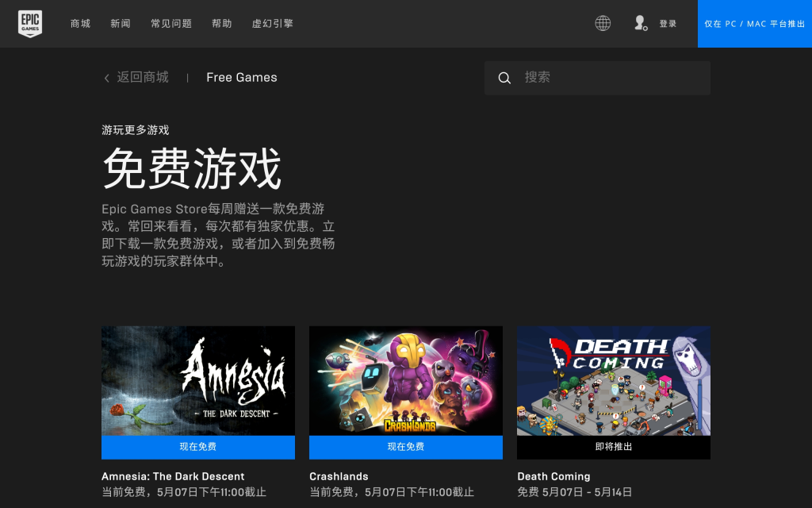Open the Death Coming game title
The image size is (812, 508).
pos(553,476)
